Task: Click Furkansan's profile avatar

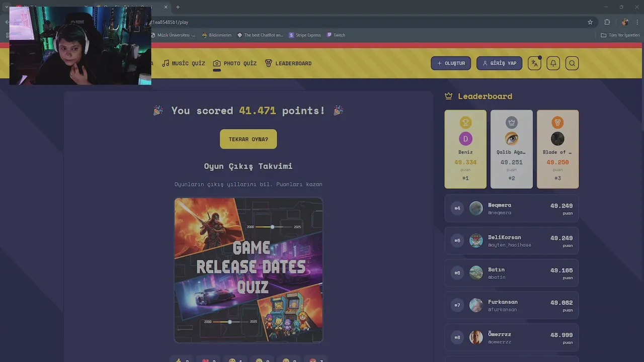Action: click(x=476, y=305)
